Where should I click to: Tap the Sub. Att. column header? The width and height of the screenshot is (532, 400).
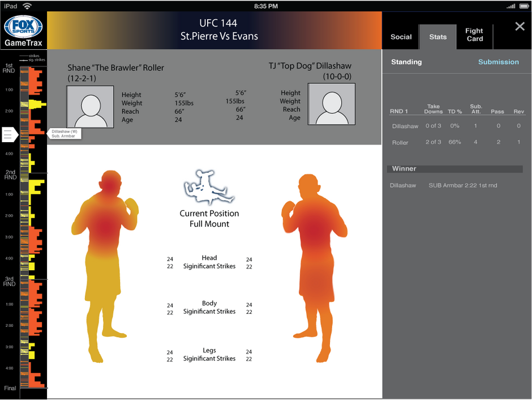475,109
